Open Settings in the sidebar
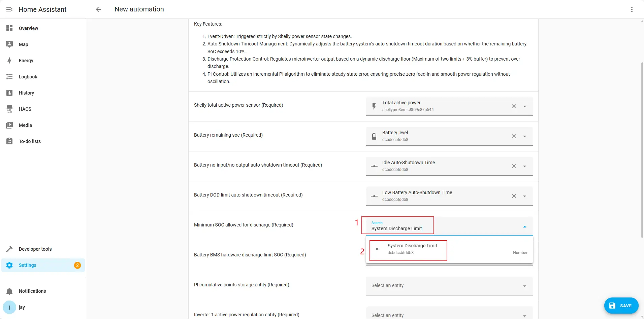The height and width of the screenshot is (319, 644). 28,265
